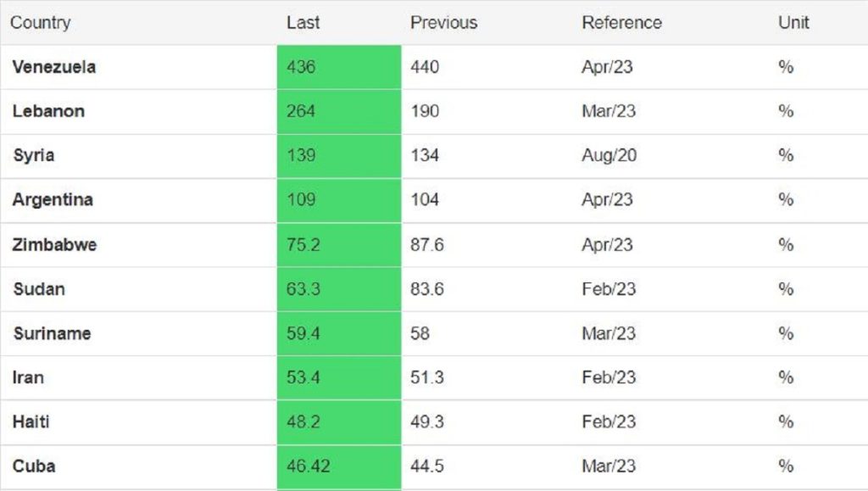Sort by the Last column header
This screenshot has width=868, height=491.
303,23
